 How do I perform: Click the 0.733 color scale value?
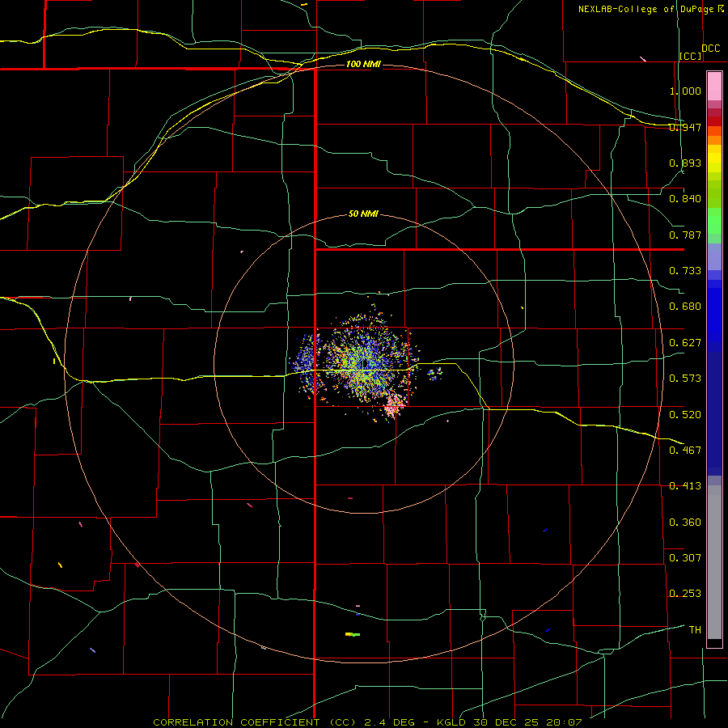[685, 271]
